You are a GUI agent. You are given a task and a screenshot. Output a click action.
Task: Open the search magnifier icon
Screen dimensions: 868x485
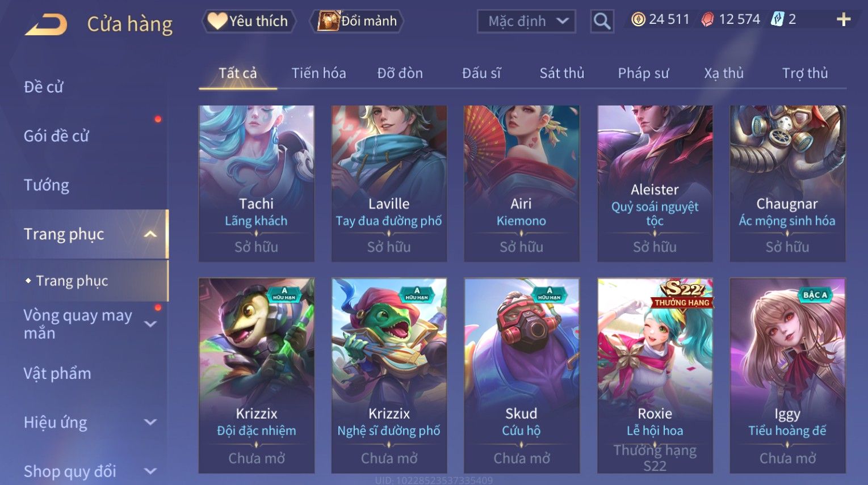click(x=602, y=22)
